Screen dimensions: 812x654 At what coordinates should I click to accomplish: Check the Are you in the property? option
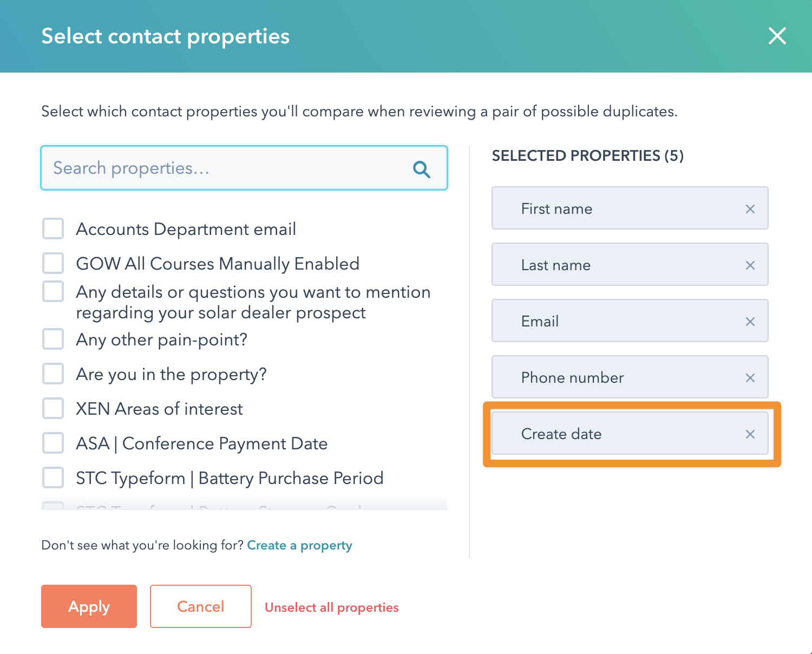(53, 374)
